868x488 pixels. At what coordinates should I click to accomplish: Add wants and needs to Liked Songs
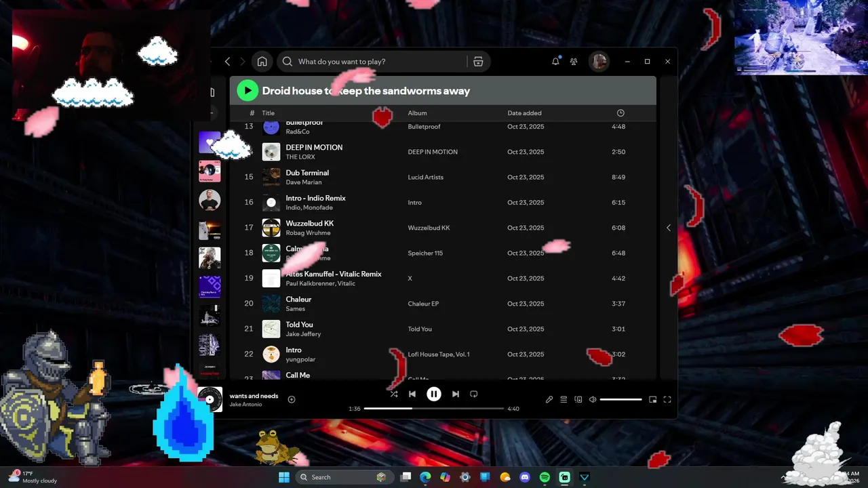click(x=292, y=399)
